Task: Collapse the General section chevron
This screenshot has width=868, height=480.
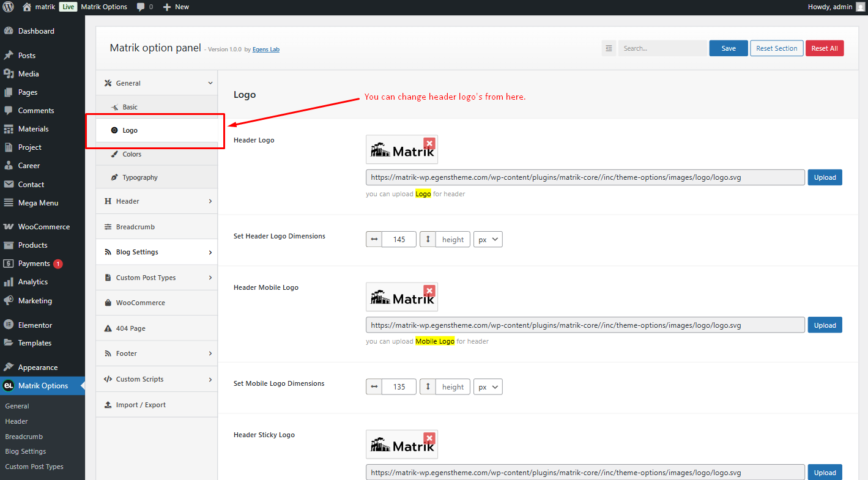Action: click(210, 83)
